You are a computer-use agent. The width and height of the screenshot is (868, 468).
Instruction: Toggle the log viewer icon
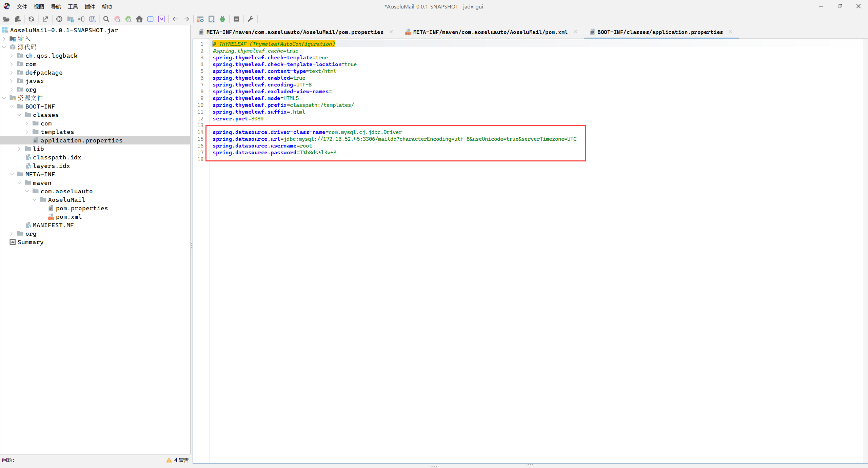click(x=236, y=19)
